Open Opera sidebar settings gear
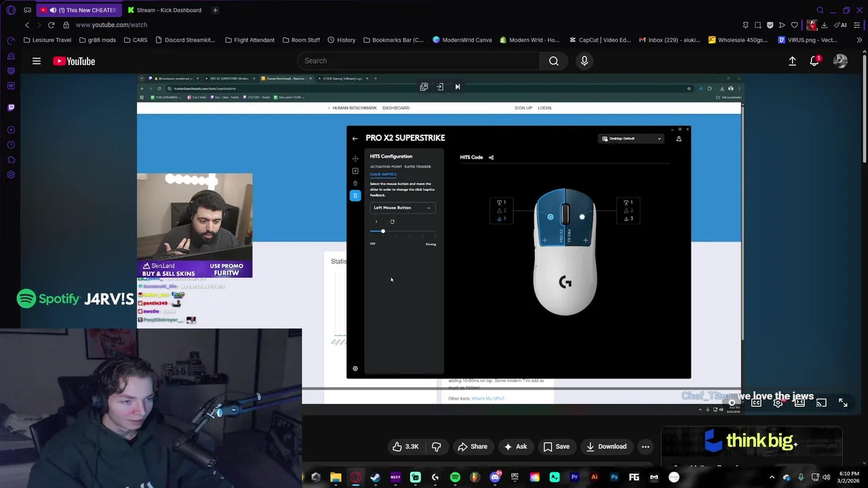 [x=11, y=175]
